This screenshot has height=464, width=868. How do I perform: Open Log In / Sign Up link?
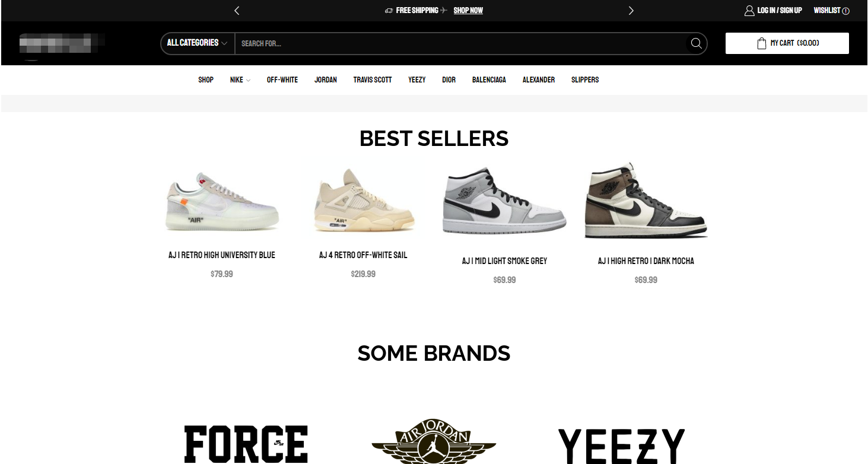(780, 11)
